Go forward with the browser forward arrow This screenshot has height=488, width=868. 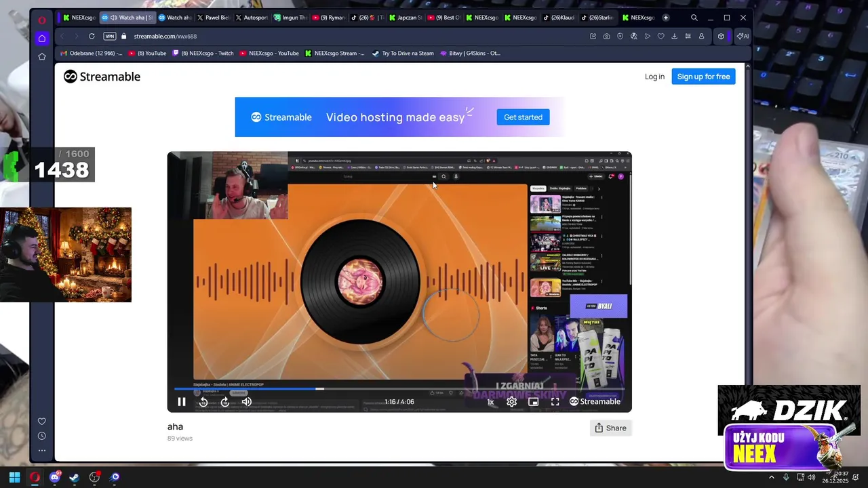pyautogui.click(x=77, y=36)
